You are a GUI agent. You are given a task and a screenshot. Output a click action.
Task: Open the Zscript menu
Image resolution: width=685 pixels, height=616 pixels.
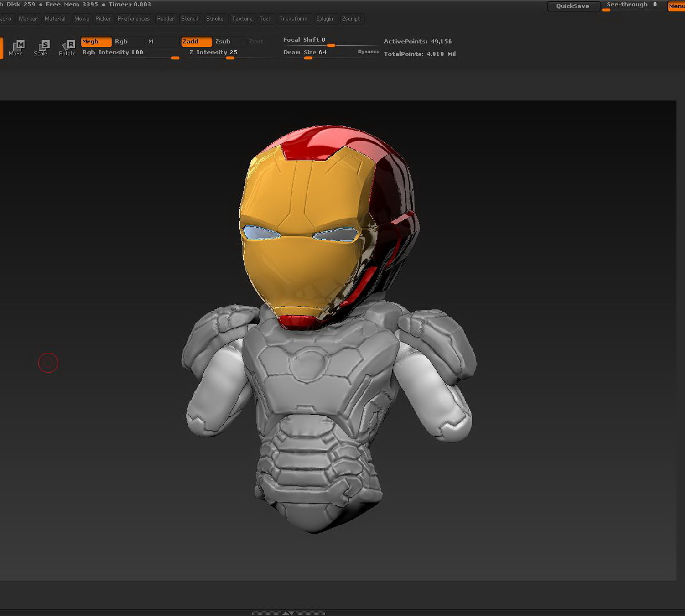pos(351,19)
